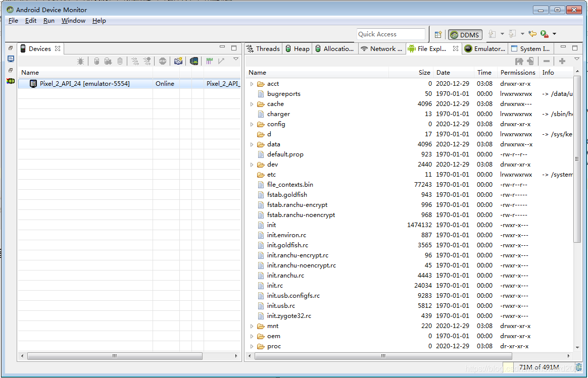Image resolution: width=588 pixels, height=378 pixels.
Task: Click the green run with toolbox icon
Action: coord(545,34)
